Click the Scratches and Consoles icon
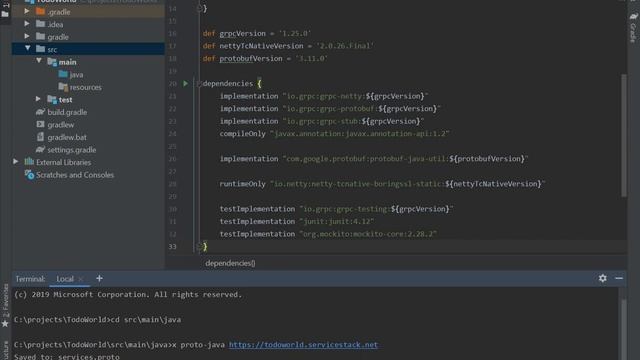 29,175
